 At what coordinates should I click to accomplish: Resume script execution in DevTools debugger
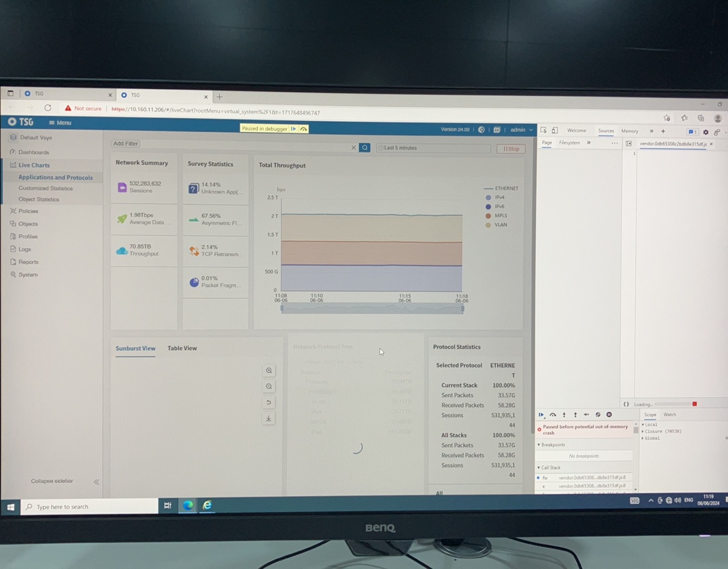coord(541,415)
